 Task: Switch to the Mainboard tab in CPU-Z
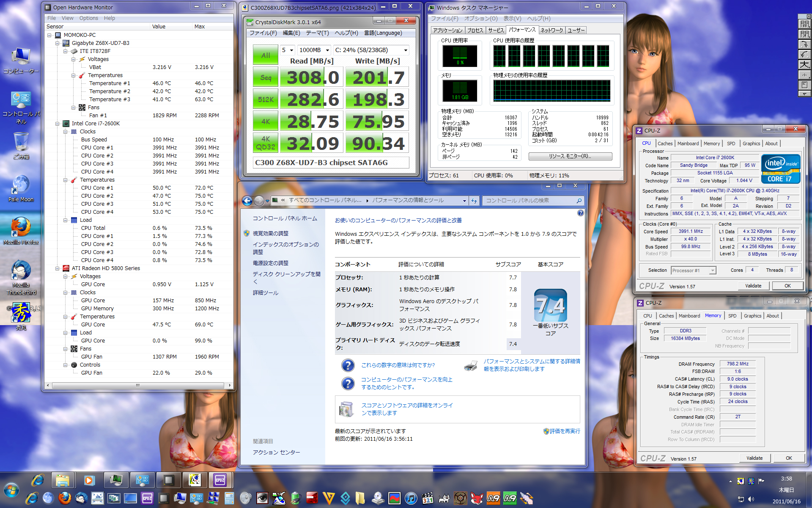pyautogui.click(x=688, y=144)
